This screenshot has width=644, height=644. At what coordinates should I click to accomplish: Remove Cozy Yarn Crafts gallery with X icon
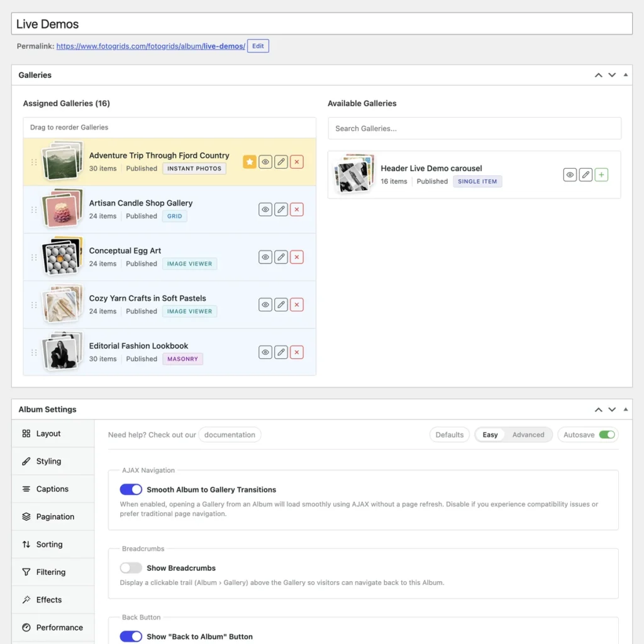coord(297,305)
